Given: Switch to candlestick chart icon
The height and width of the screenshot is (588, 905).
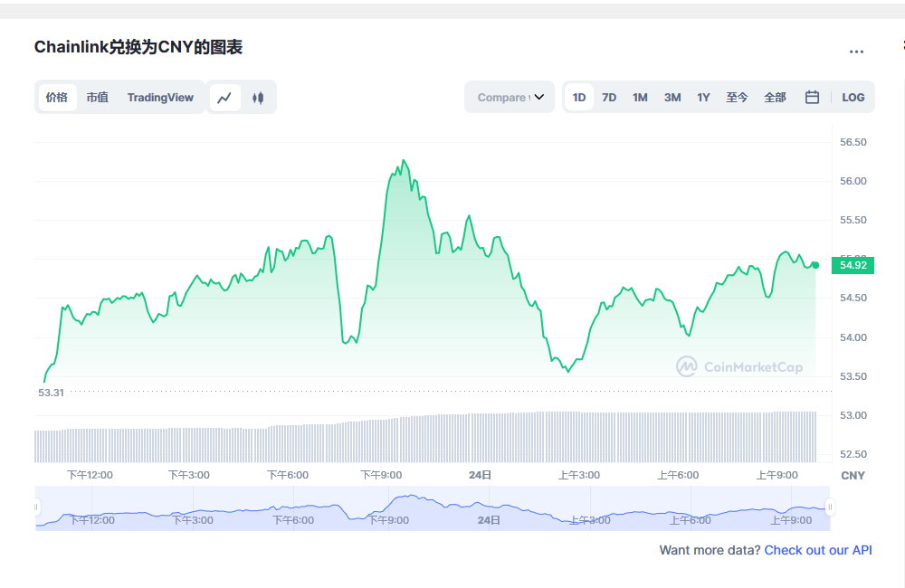Looking at the screenshot, I should pos(258,98).
